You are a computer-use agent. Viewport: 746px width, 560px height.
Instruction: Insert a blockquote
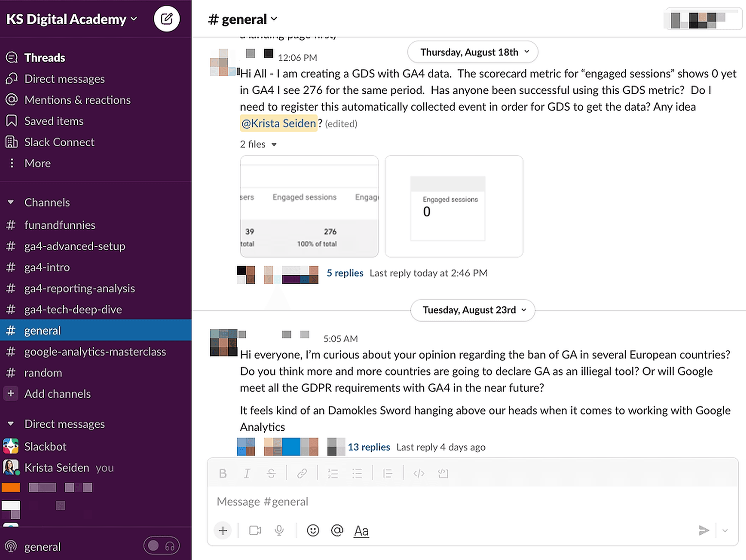click(x=388, y=474)
